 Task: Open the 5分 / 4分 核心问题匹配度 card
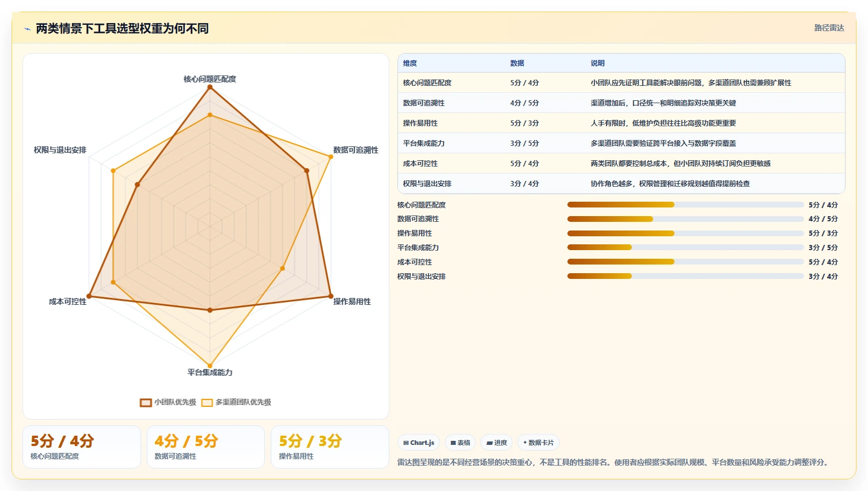coord(82,447)
